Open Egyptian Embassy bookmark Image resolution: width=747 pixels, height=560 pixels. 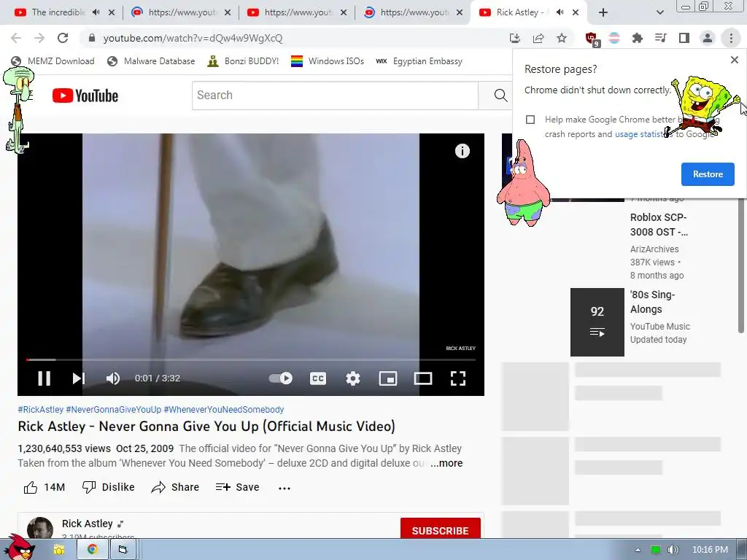419,61
